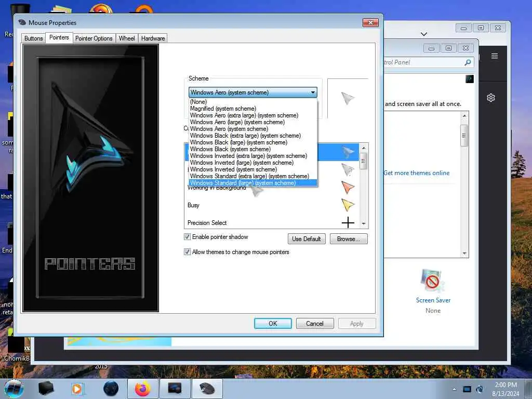Image resolution: width=532 pixels, height=399 pixels.
Task: Click the Use Default button
Action: click(x=307, y=239)
